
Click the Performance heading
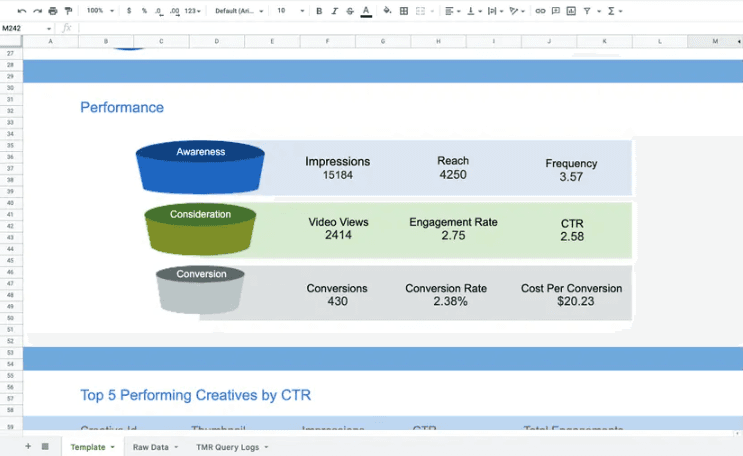(122, 108)
